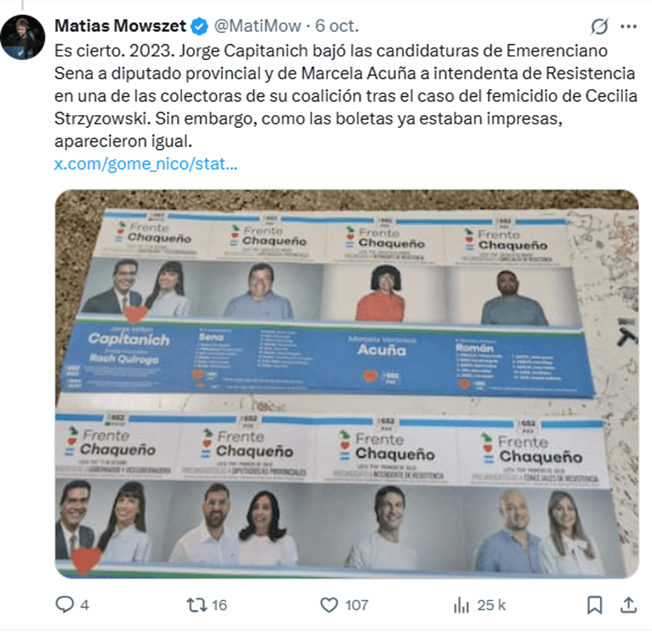Open the three-dot more options menu
Screen dimensions: 652x644
628,27
